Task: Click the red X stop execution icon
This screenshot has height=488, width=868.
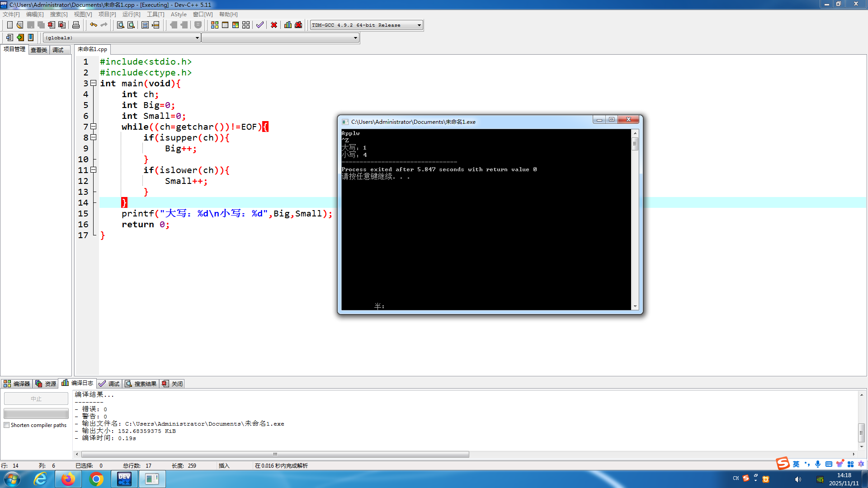Action: click(x=274, y=25)
